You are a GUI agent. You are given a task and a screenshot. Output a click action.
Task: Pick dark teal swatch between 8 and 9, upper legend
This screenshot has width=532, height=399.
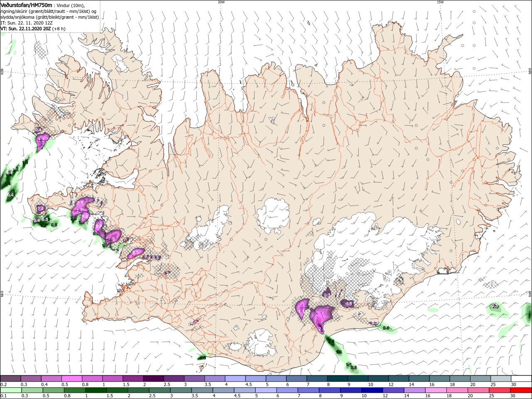click(x=337, y=379)
